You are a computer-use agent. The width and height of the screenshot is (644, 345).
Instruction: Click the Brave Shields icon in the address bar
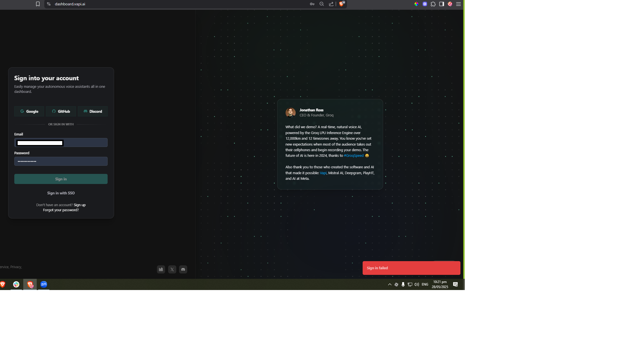pos(342,4)
